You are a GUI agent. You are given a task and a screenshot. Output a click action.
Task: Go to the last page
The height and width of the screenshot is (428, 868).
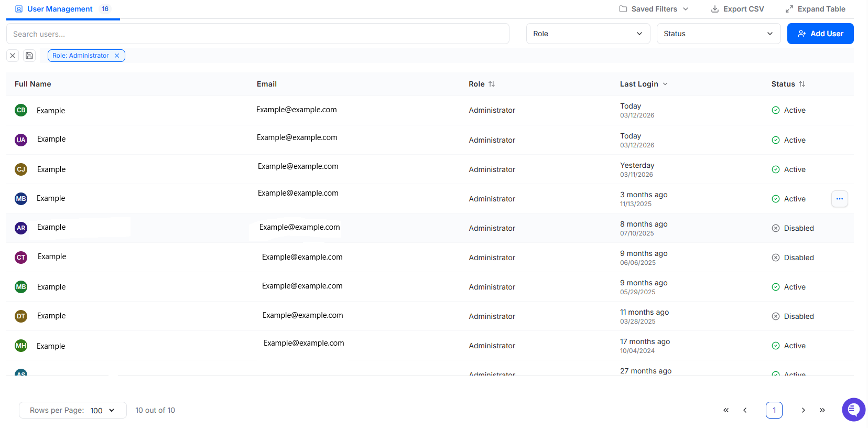pyautogui.click(x=822, y=410)
